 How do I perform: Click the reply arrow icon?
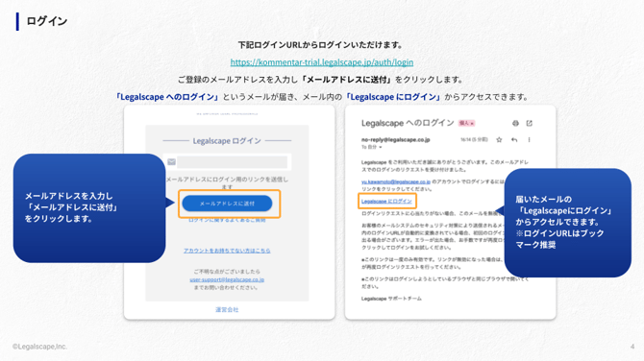514,140
